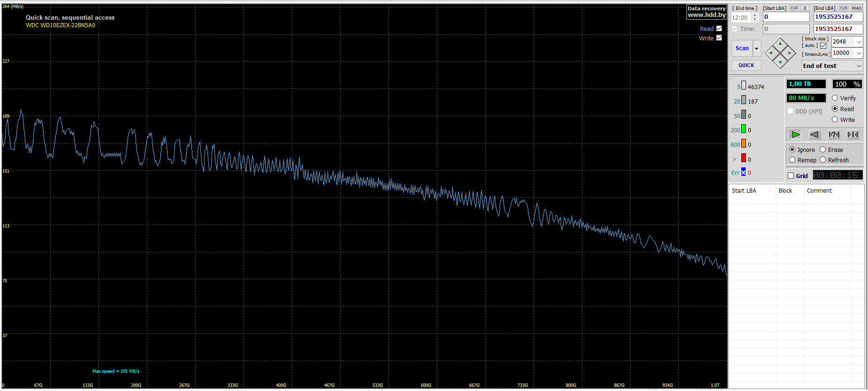Click the 80 MB/s speed display
868x391 pixels.
tap(806, 98)
